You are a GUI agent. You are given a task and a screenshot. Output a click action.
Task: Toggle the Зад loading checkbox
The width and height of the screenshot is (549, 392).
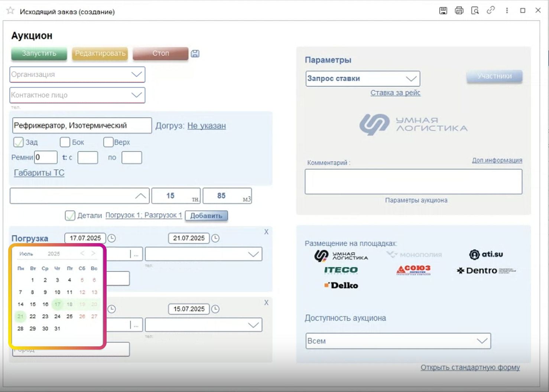18,142
